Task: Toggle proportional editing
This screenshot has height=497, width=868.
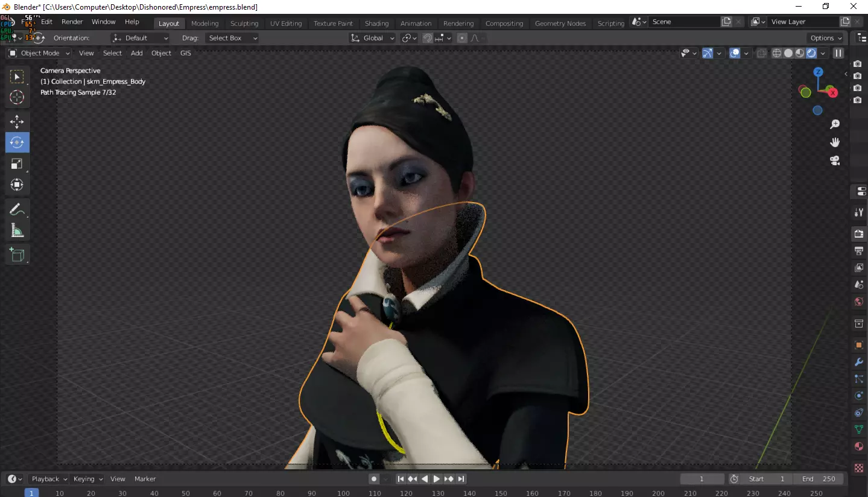Action: (462, 38)
